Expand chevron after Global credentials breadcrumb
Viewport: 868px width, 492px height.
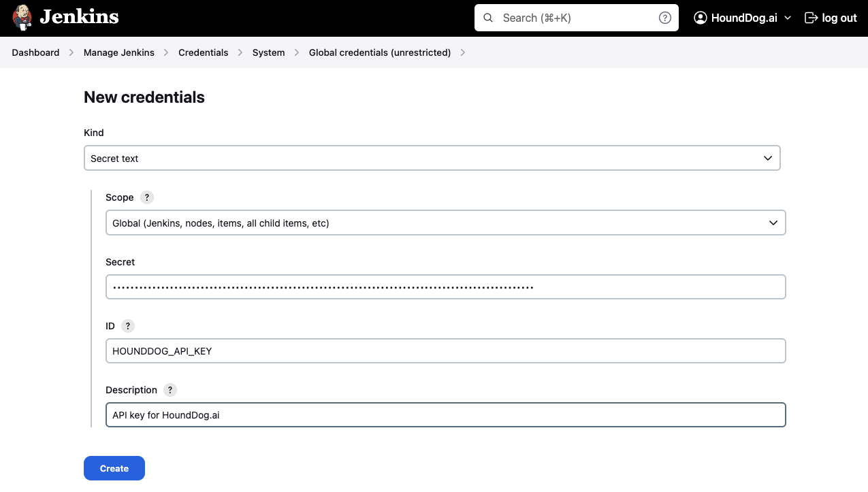point(463,52)
